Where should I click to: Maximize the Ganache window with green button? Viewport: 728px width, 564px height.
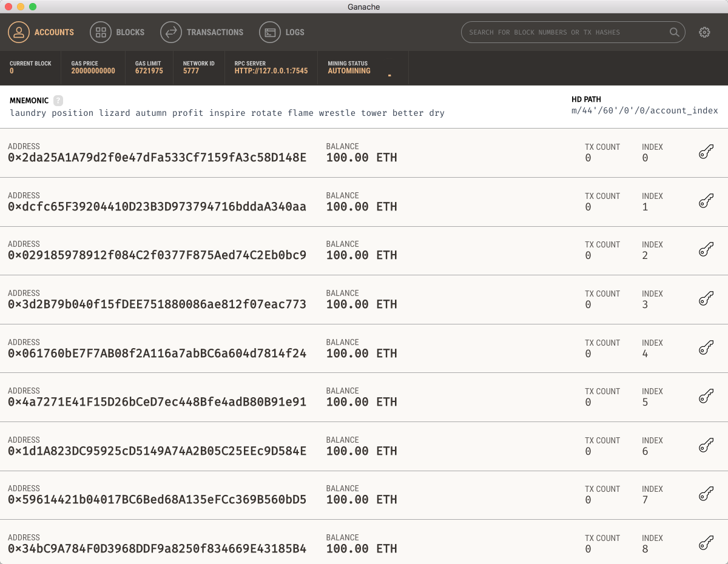pyautogui.click(x=33, y=7)
